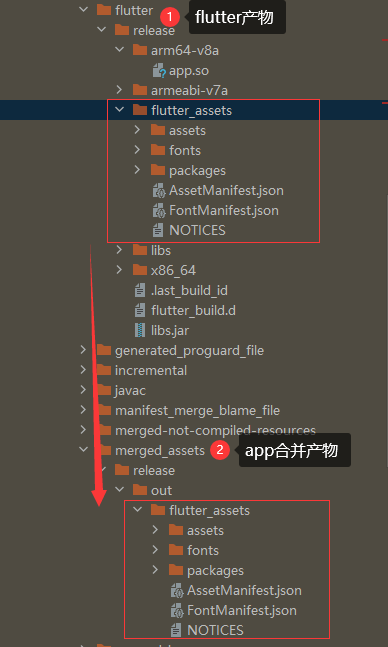388x647 pixels.
Task: Expand the manifest_merge_blame_file folder
Action: coord(83,410)
